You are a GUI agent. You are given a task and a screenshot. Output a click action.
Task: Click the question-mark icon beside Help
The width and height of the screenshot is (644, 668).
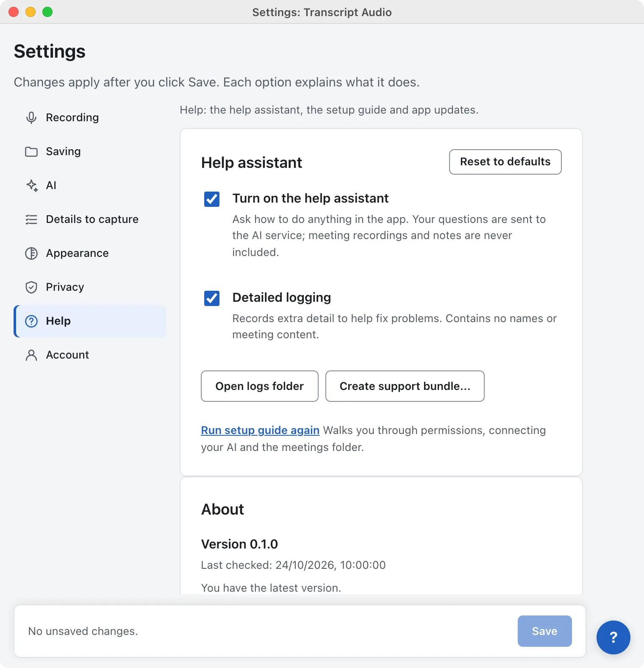(31, 321)
